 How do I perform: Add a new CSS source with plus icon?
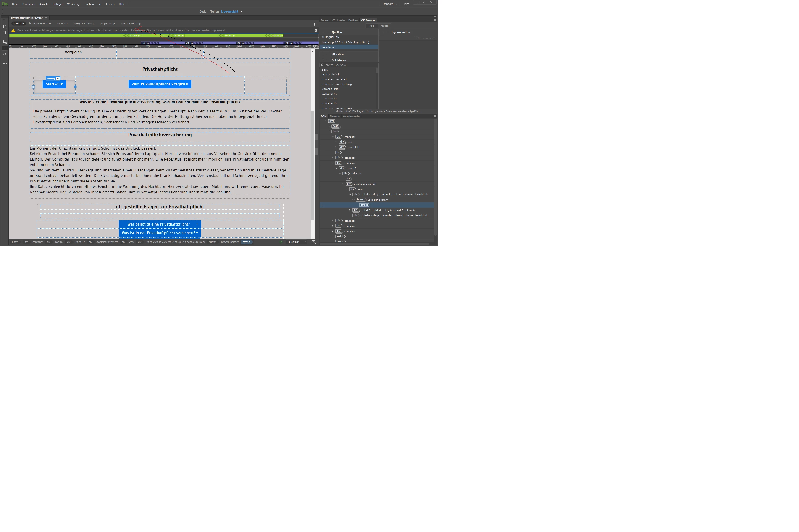(323, 32)
